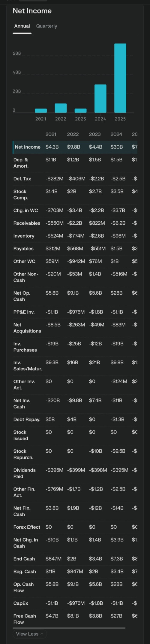Click the 2025 net income bar
The width and height of the screenshot is (150, 644).
tap(120, 78)
